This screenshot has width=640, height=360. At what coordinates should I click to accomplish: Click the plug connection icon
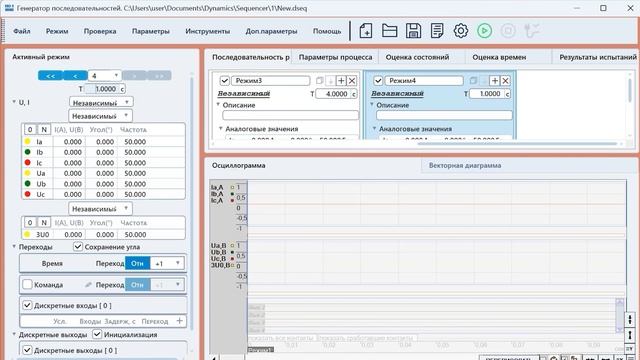coord(532,31)
